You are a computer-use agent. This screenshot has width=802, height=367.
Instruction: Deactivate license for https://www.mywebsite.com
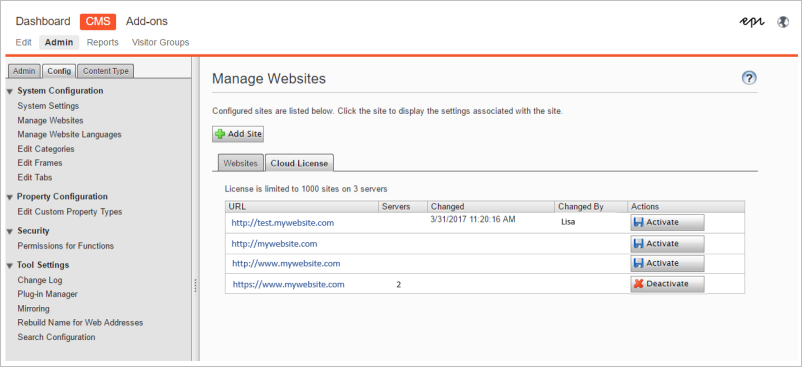click(667, 284)
